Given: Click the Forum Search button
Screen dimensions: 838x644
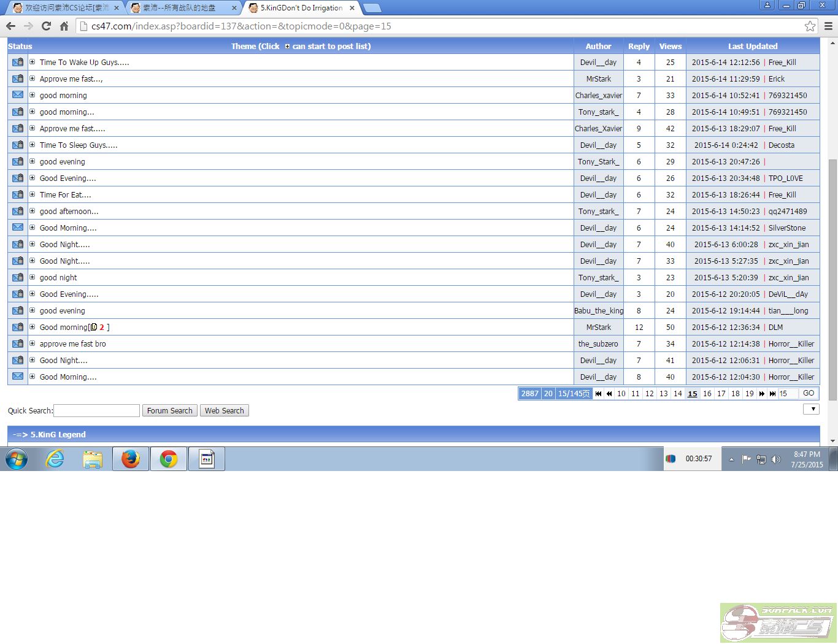Looking at the screenshot, I should tap(169, 411).
